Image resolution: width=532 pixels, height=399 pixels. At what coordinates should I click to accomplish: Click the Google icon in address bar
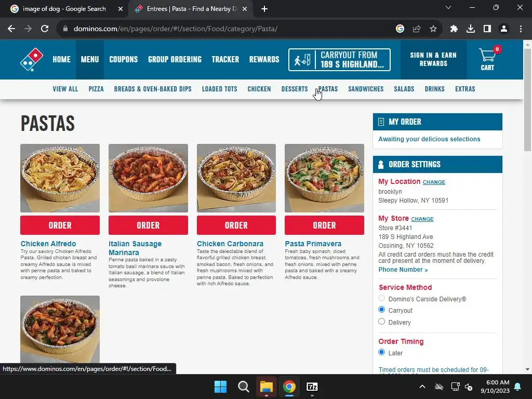(400, 29)
